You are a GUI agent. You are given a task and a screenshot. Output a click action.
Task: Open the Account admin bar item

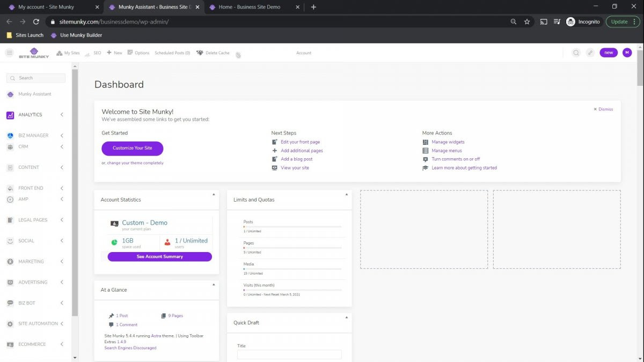point(304,53)
